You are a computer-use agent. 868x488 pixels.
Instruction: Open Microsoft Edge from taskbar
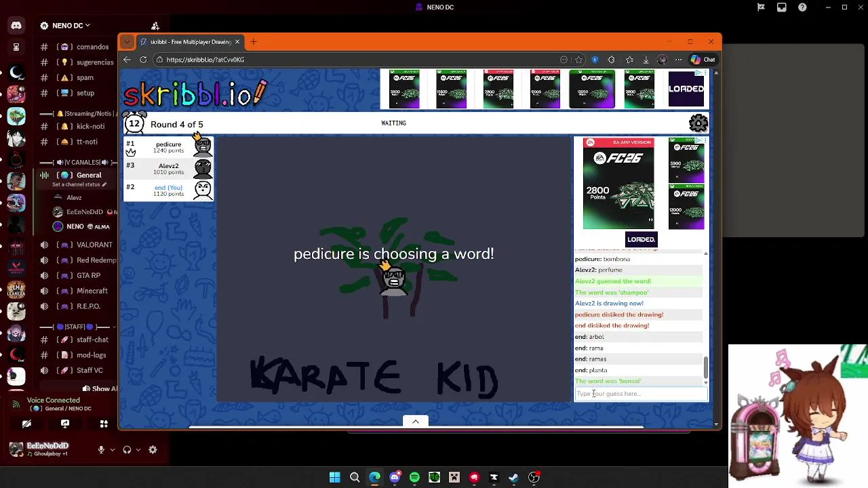point(374,478)
